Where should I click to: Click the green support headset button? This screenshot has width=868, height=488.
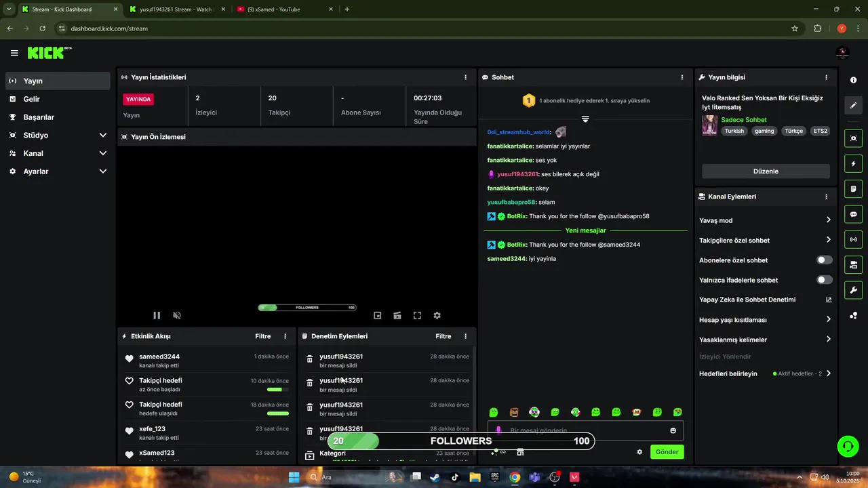(x=847, y=446)
